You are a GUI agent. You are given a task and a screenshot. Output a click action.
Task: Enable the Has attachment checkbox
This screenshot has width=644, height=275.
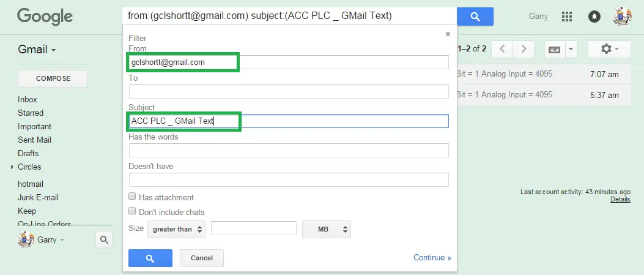coord(132,197)
